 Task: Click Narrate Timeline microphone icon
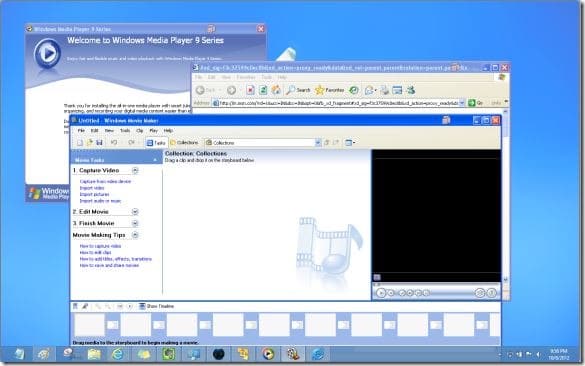click(x=85, y=306)
